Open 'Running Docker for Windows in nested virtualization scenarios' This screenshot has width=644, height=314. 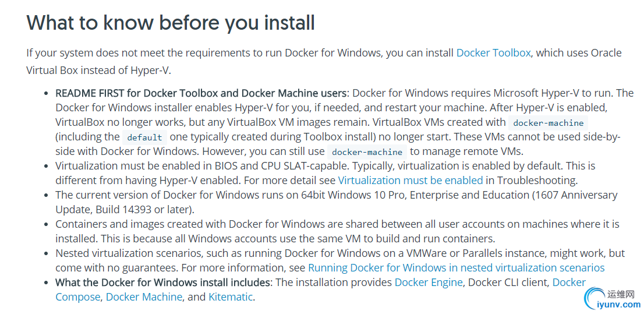pos(457,268)
